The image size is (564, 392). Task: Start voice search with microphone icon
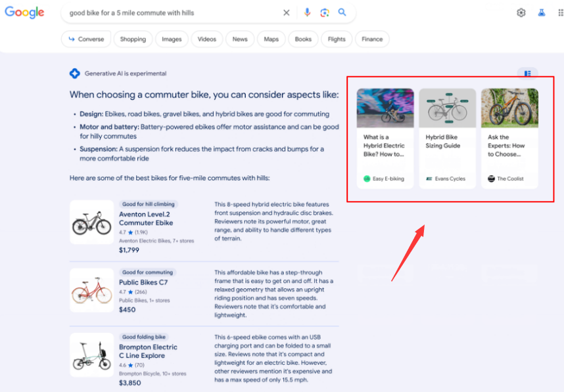pyautogui.click(x=307, y=12)
